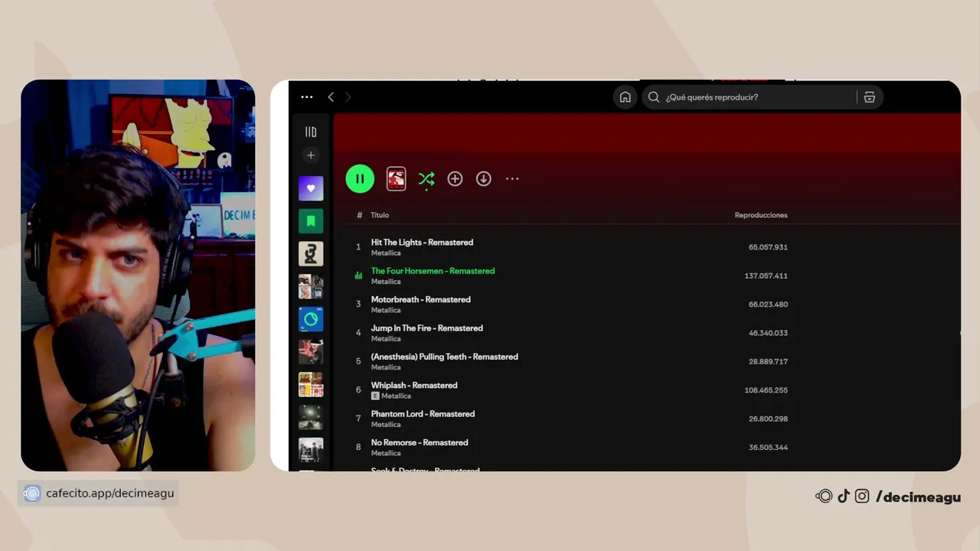Open the Browse icon inside the search bar
Viewport: 980px width, 551px height.
[x=869, y=97]
